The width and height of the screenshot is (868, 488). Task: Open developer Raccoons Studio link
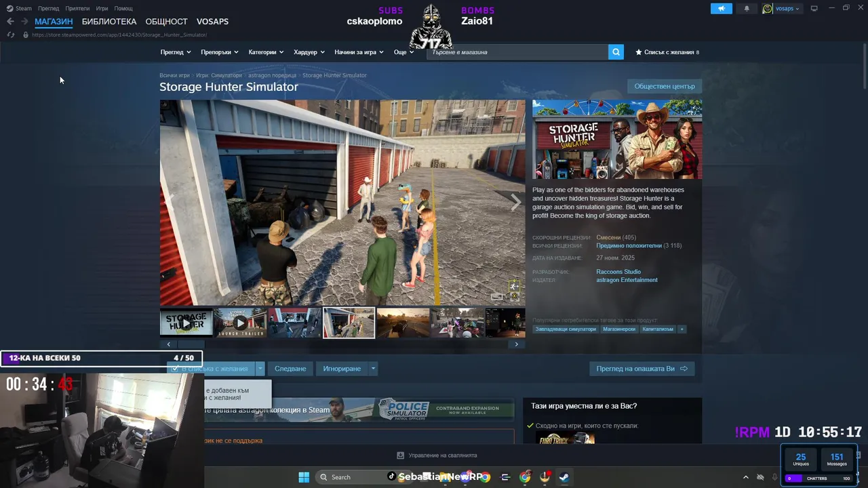[x=618, y=272]
